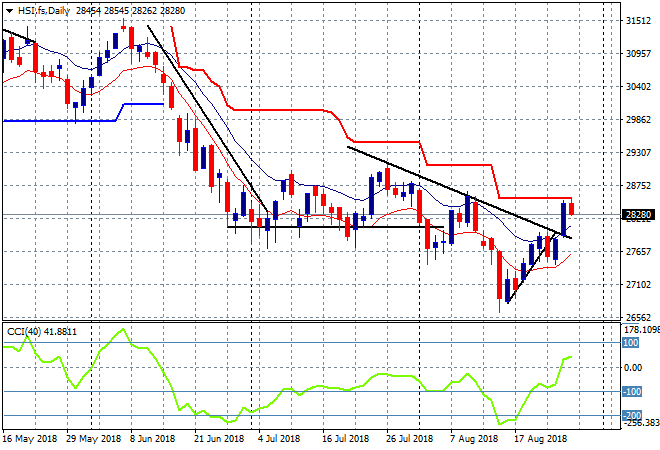Click the CCI -100 level label
The width and height of the screenshot is (660, 450).
tap(632, 391)
